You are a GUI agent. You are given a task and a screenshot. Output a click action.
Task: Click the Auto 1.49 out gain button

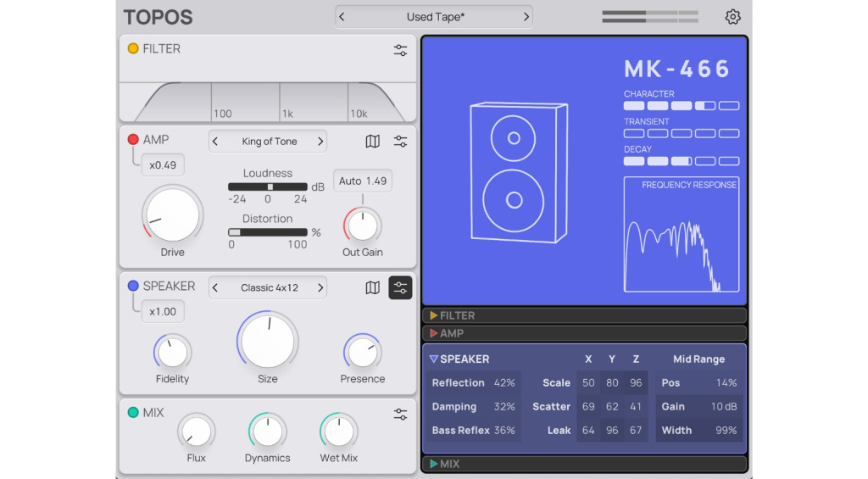362,181
